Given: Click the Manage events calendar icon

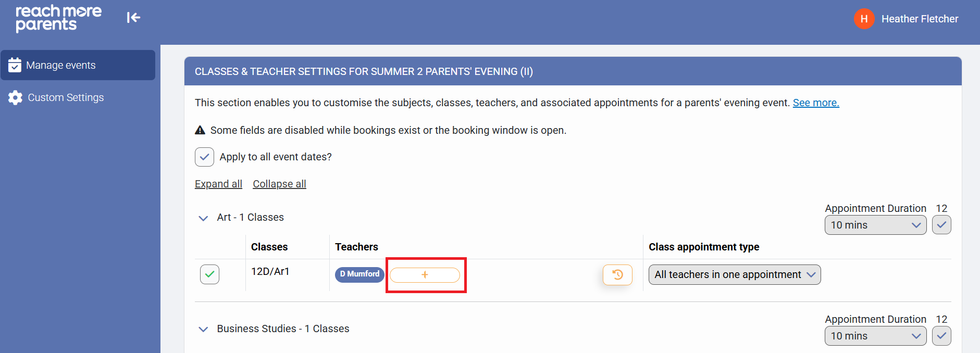Looking at the screenshot, I should (x=15, y=65).
